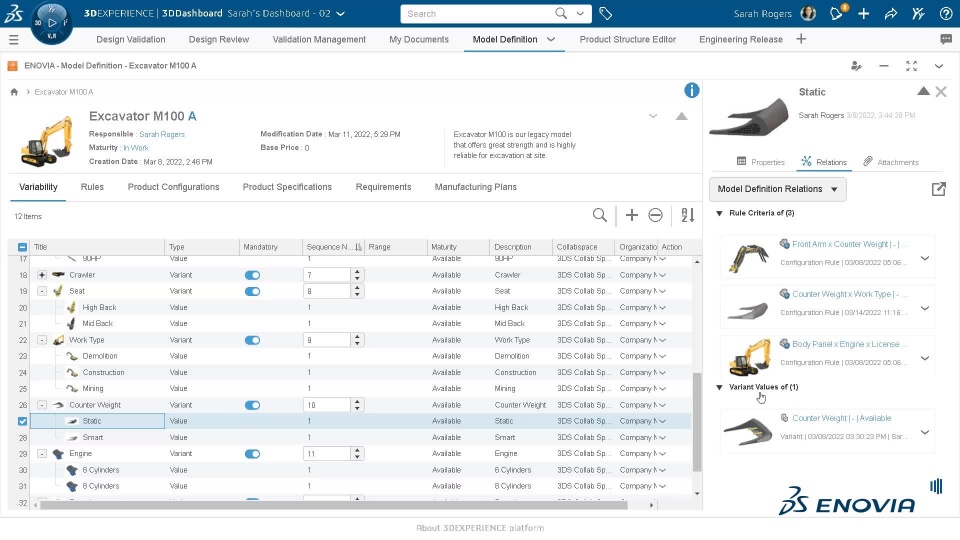Viewport: 960px width, 540px height.
Task: Open the chat messages icon
Action: (x=946, y=39)
